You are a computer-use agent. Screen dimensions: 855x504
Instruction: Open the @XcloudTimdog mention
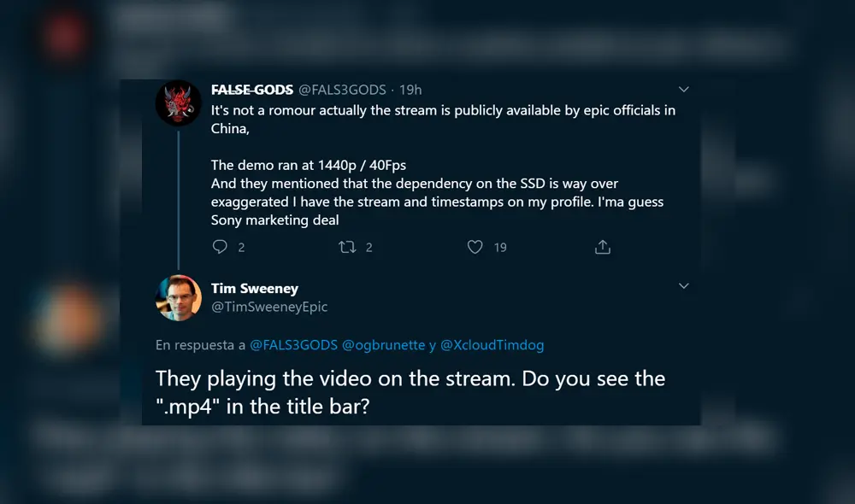pos(492,345)
